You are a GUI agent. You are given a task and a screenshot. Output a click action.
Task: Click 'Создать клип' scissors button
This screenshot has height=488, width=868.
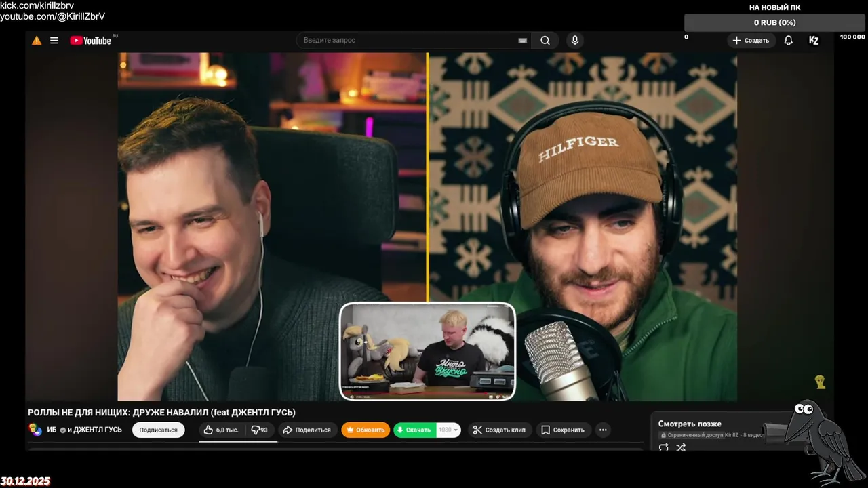pos(499,430)
